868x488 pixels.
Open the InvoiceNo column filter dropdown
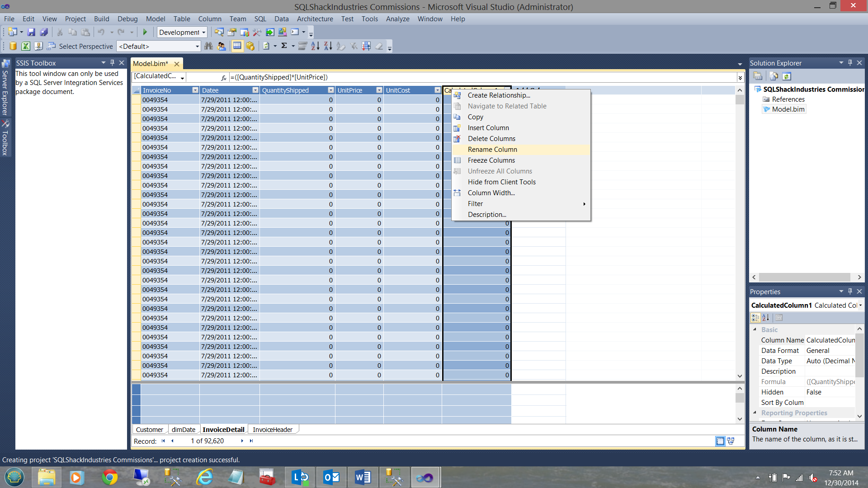[195, 90]
